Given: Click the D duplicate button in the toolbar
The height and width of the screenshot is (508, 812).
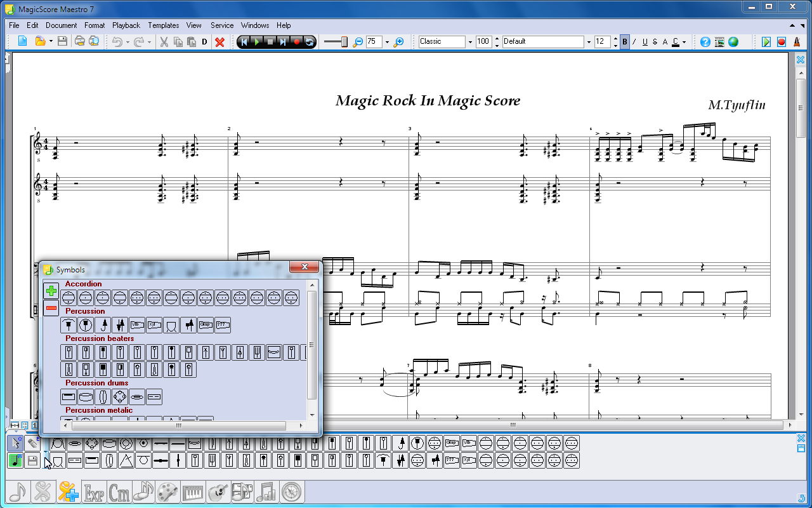Looking at the screenshot, I should tap(204, 42).
